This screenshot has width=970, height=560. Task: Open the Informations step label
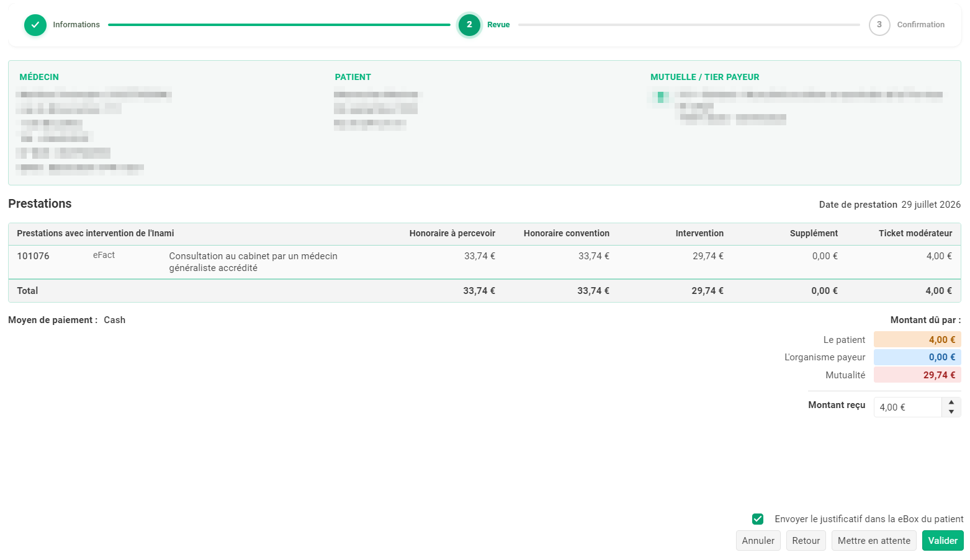(x=76, y=25)
